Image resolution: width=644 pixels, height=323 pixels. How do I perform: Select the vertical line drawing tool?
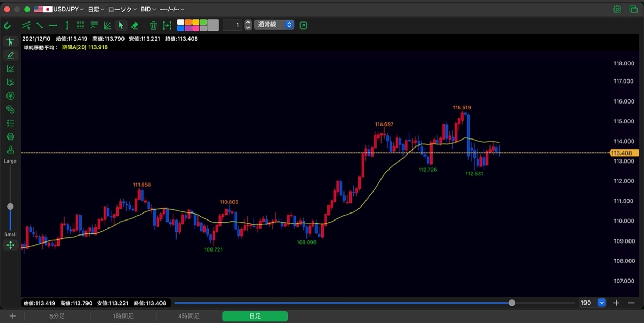pyautogui.click(x=67, y=25)
